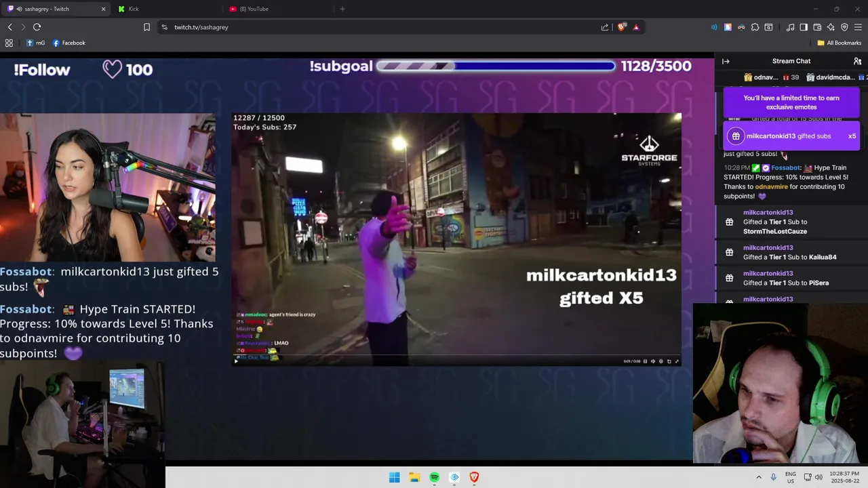Screen dimensions: 868x488
Task: Toggle the browser sidebar panel
Action: pos(804,27)
